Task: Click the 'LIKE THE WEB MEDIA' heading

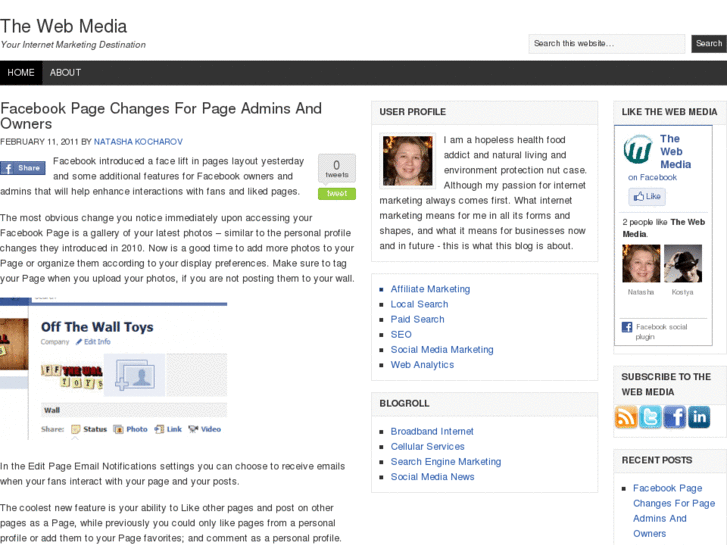Action: [670, 112]
